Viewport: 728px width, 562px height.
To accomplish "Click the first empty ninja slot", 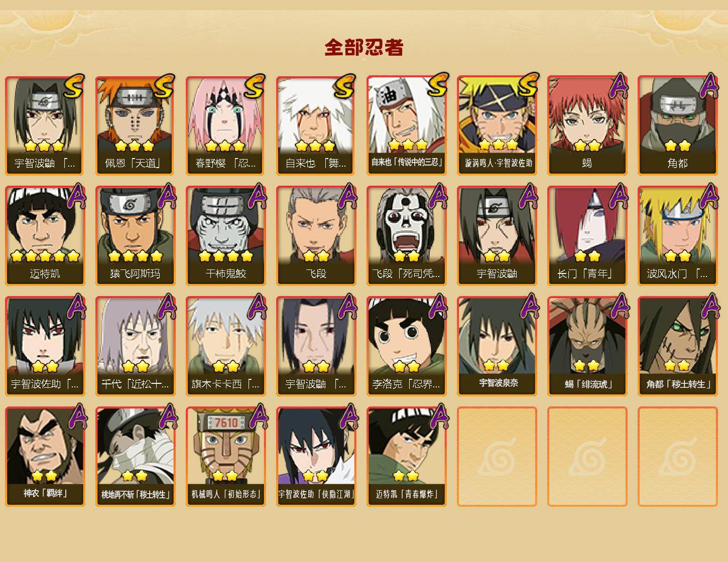I will click(497, 457).
